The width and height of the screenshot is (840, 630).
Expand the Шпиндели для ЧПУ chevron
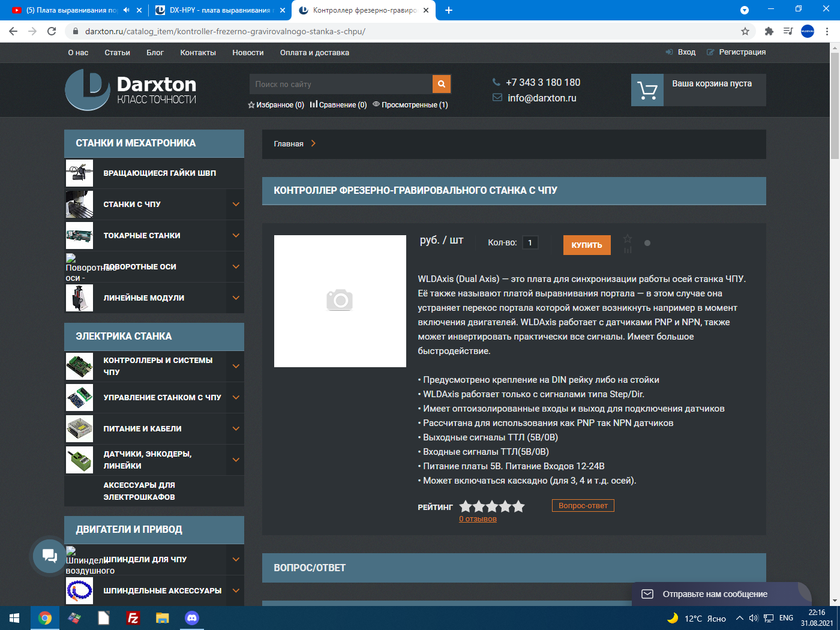pyautogui.click(x=236, y=560)
